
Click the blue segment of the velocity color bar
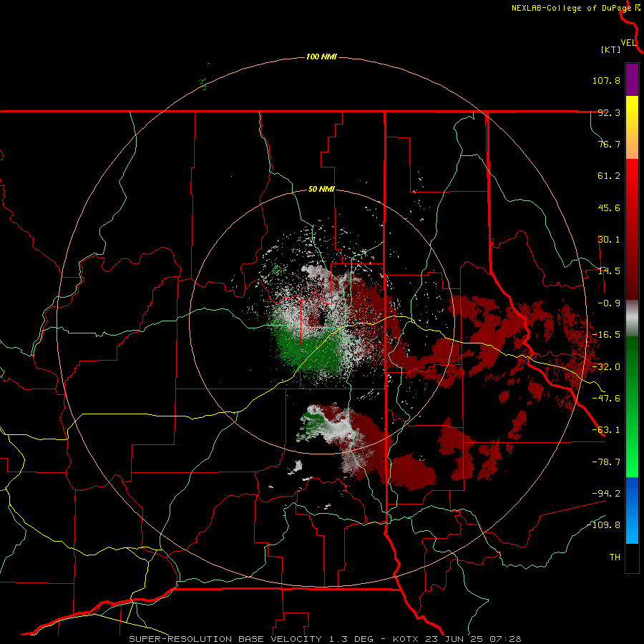[x=632, y=510]
